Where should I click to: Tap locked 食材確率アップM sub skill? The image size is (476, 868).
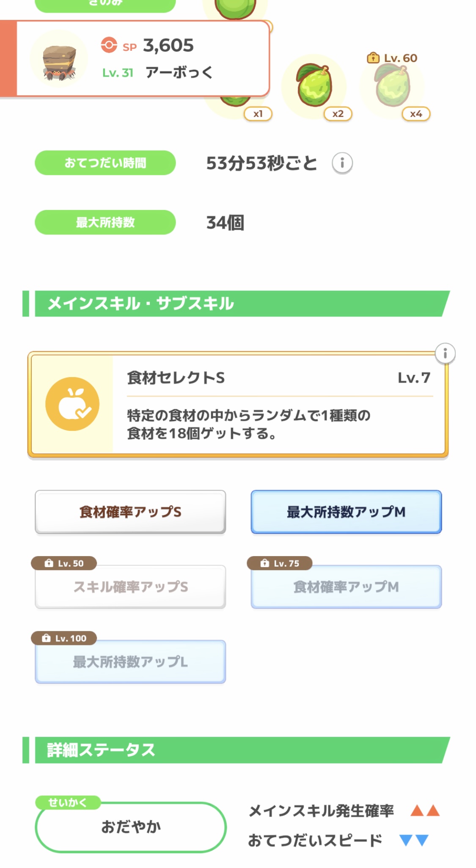pyautogui.click(x=346, y=587)
